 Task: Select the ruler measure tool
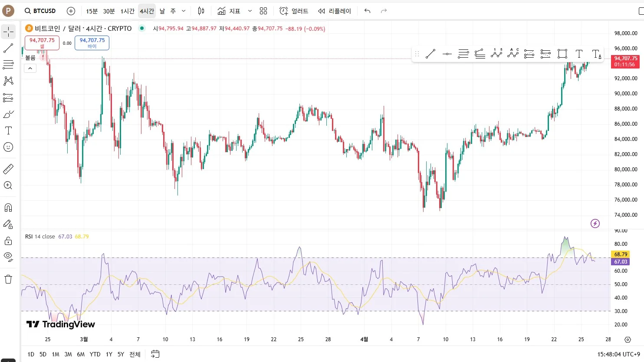(x=8, y=169)
